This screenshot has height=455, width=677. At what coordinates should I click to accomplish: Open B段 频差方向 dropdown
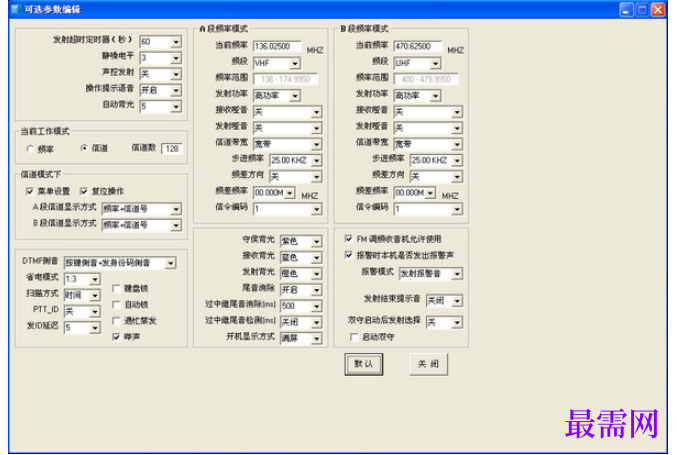[x=437, y=177]
